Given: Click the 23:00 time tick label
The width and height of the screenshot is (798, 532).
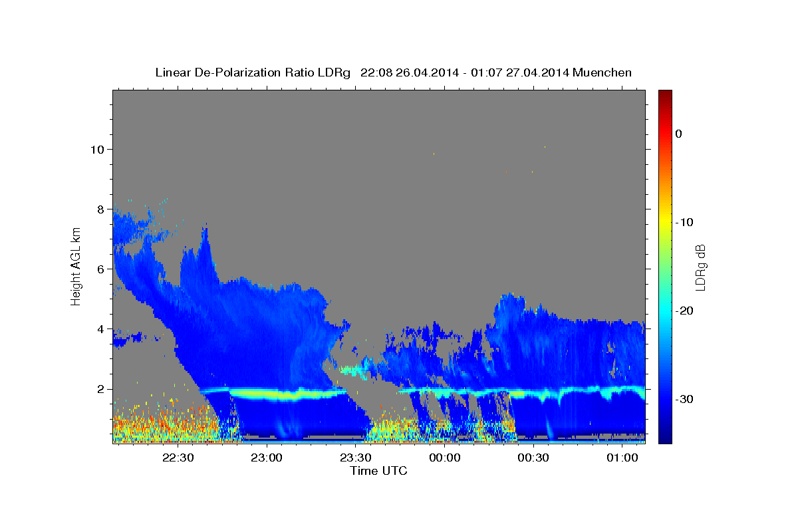Looking at the screenshot, I should click(x=267, y=458).
